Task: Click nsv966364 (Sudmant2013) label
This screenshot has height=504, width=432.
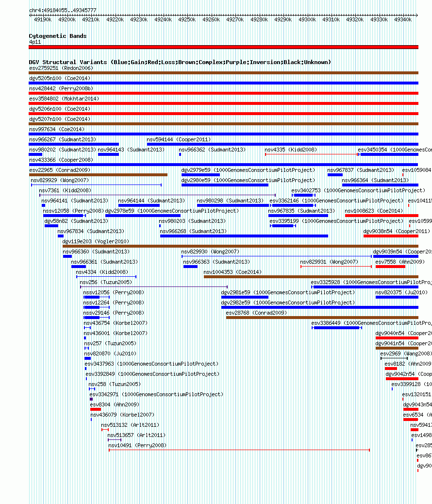Action: [x=375, y=181]
